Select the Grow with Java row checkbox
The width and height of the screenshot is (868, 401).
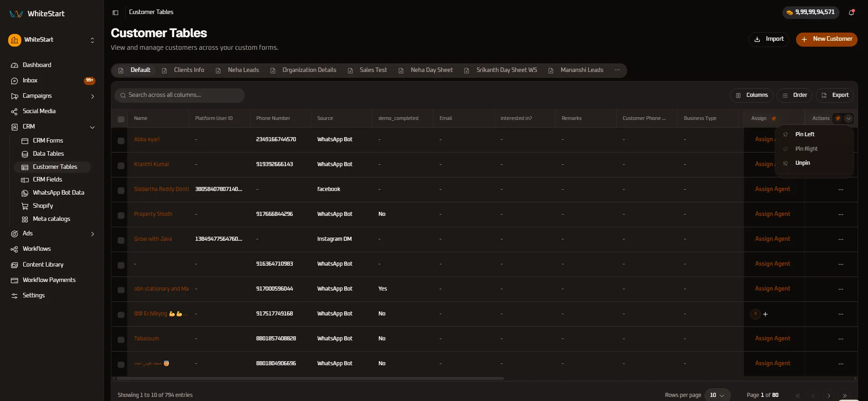click(121, 240)
